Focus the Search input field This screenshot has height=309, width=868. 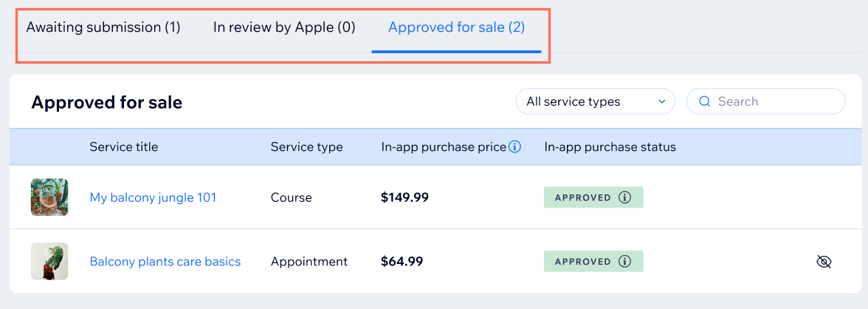coord(765,101)
